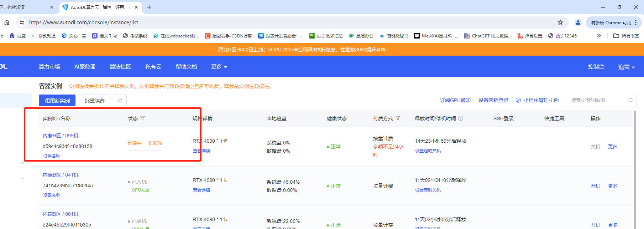
Task: Click help icon beside 释放时间/停机时间
Action: (461, 118)
